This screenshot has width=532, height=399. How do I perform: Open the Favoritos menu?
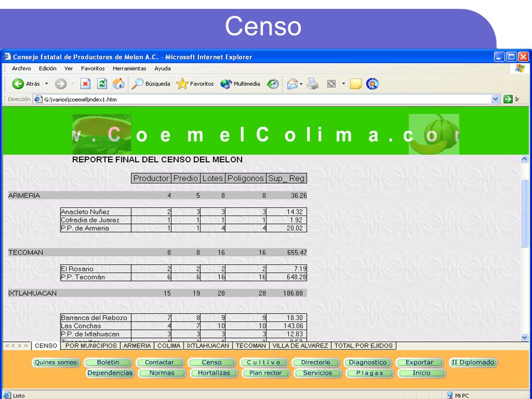pyautogui.click(x=93, y=69)
